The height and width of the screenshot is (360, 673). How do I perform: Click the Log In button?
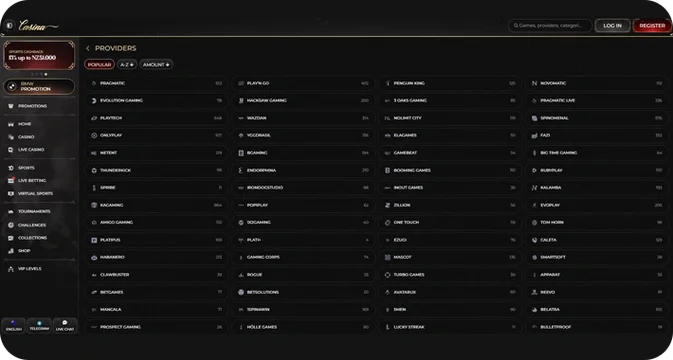(612, 26)
